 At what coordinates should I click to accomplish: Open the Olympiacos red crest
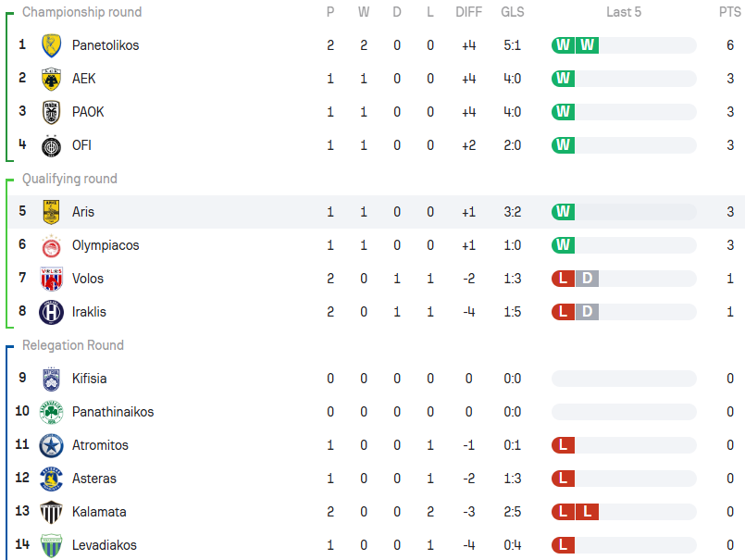click(51, 246)
